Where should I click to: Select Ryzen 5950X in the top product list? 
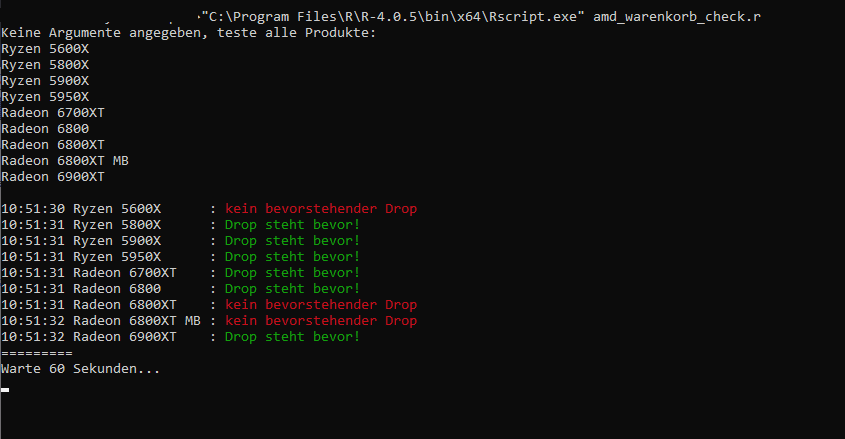click(45, 97)
